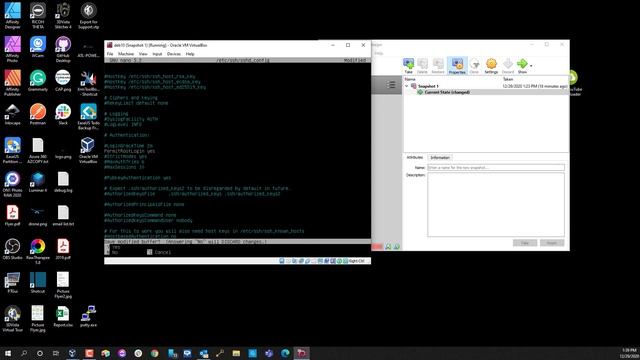The image size is (640, 360).
Task: Open the Oracle VM VirtualBox desktop shortcut
Action: coord(88,150)
